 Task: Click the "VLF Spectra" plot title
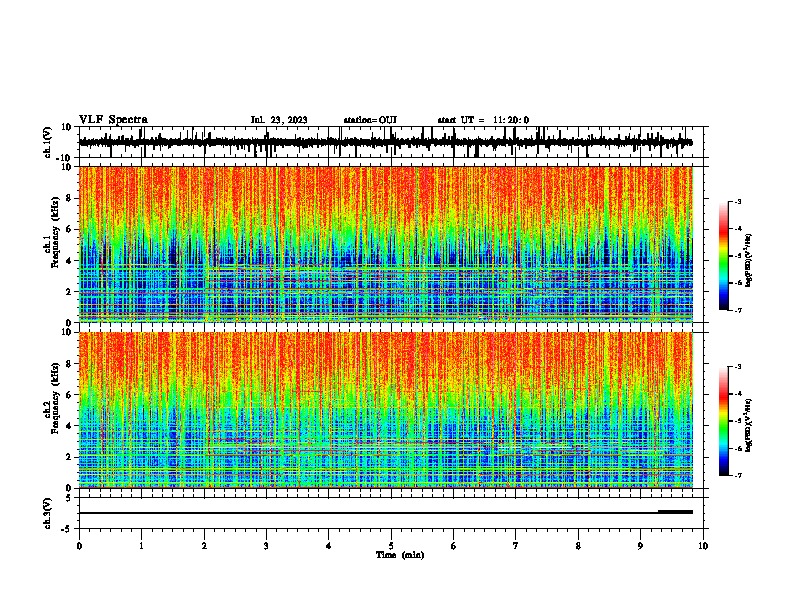[x=113, y=120]
